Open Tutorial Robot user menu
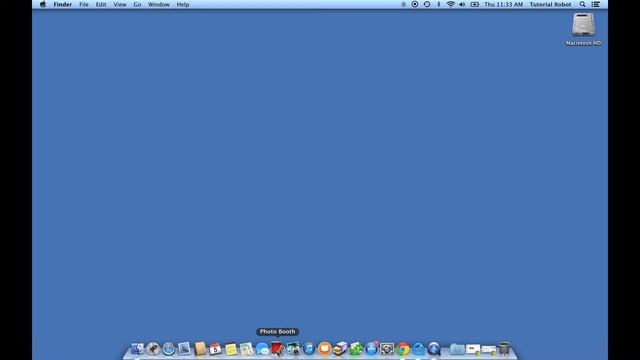Viewport: 640px width, 360px height. pos(550,4)
